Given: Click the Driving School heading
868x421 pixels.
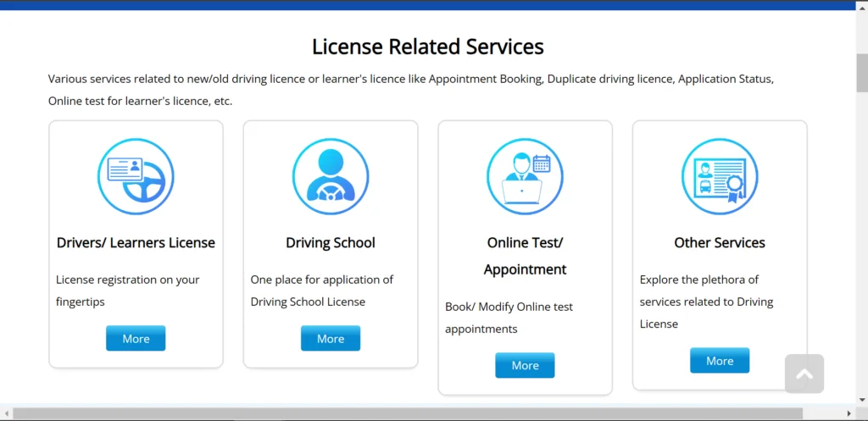Looking at the screenshot, I should pyautogui.click(x=331, y=243).
